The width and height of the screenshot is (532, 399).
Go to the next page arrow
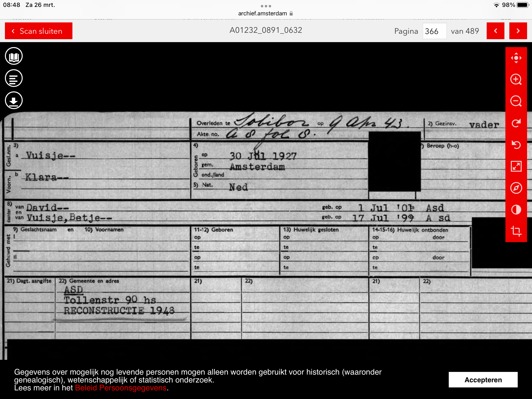point(518,31)
